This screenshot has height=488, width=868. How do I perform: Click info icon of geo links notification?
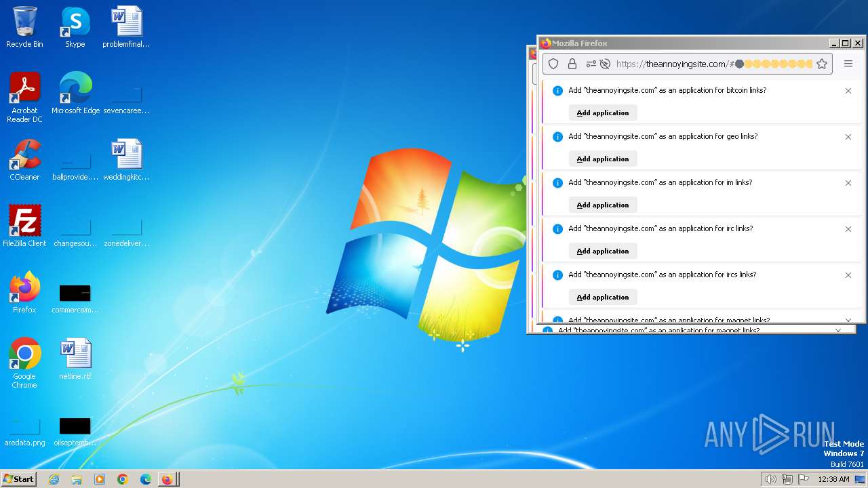[x=557, y=137]
